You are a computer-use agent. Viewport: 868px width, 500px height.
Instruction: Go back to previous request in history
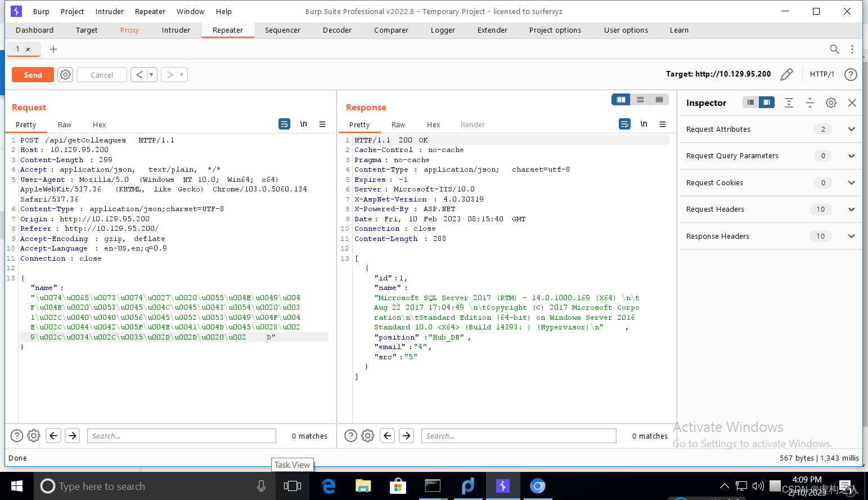139,75
